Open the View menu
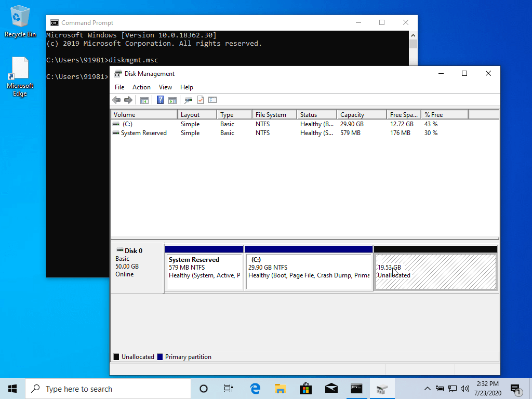Image resolution: width=532 pixels, height=399 pixels. coord(165,87)
